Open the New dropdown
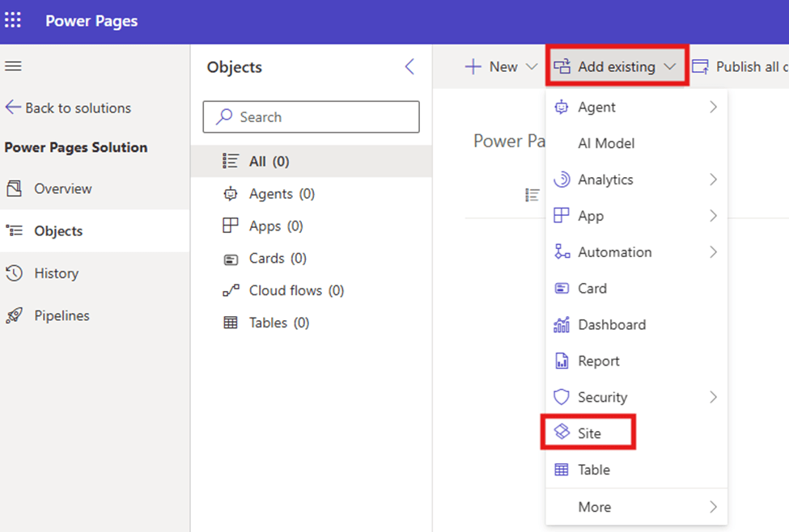 pyautogui.click(x=501, y=67)
